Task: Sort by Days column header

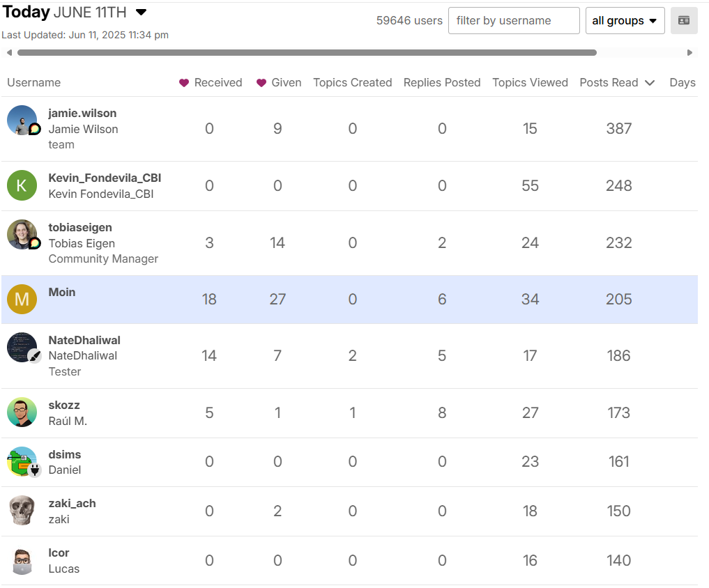Action: (683, 82)
